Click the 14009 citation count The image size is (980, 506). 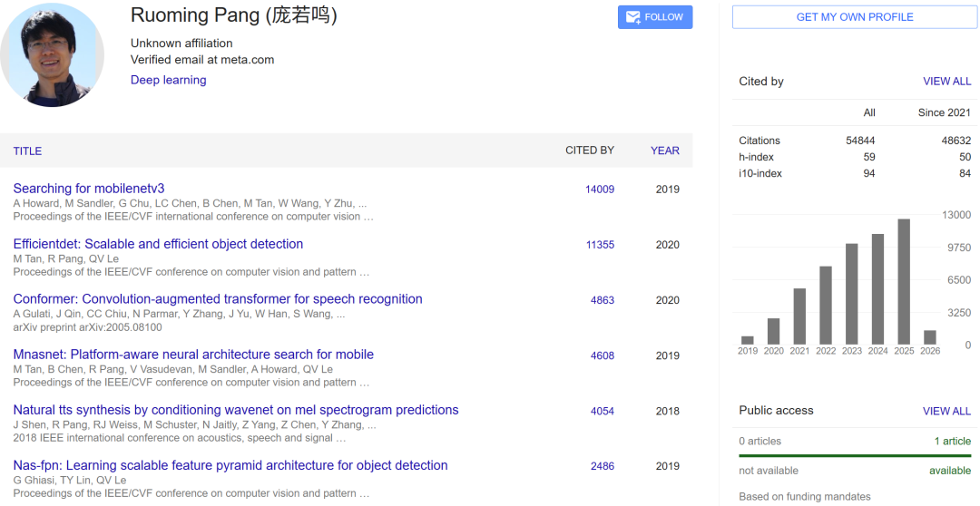(x=599, y=190)
